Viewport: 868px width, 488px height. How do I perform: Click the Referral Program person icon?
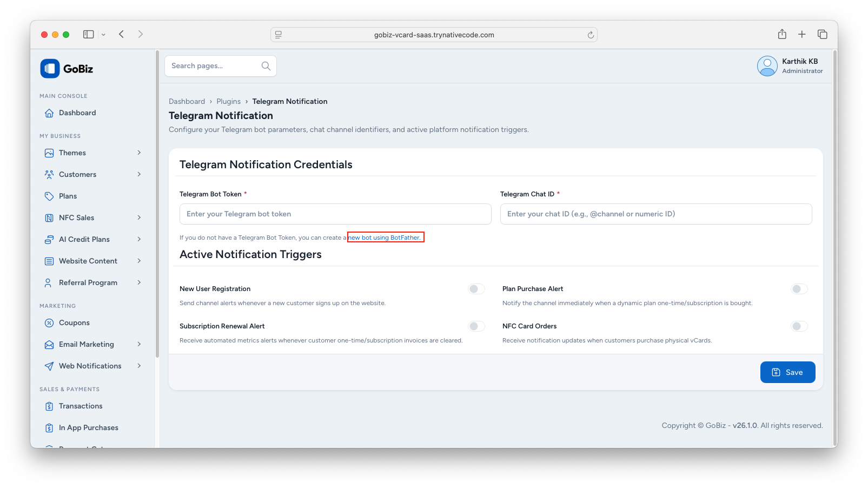(x=48, y=283)
